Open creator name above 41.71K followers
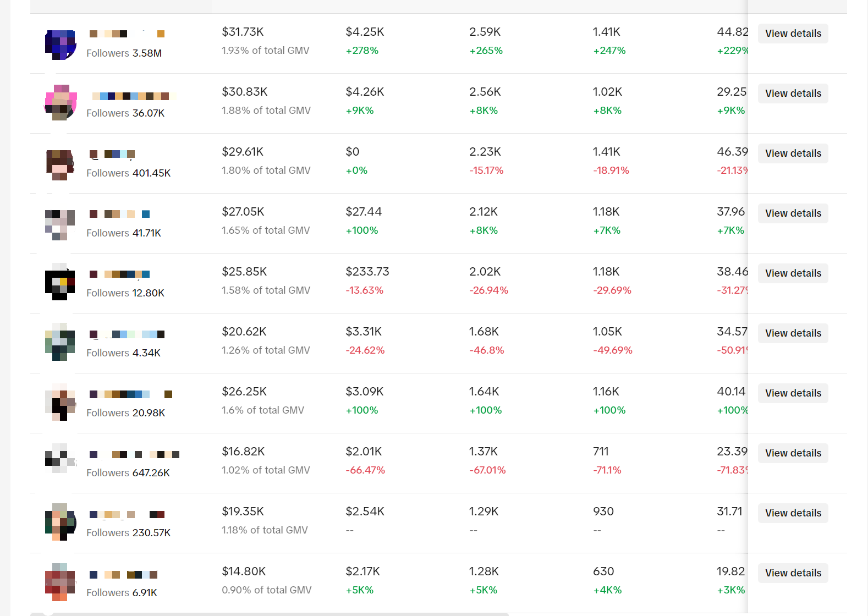Viewport: 868px width, 616px height. pos(119,214)
